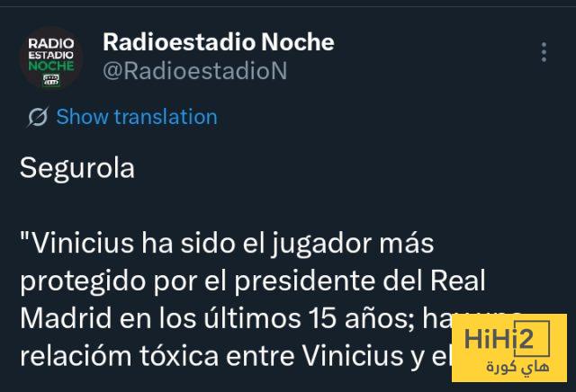Open the Radioestadio Noche profile avatar
Screen dimensions: 576x392
coord(51,58)
